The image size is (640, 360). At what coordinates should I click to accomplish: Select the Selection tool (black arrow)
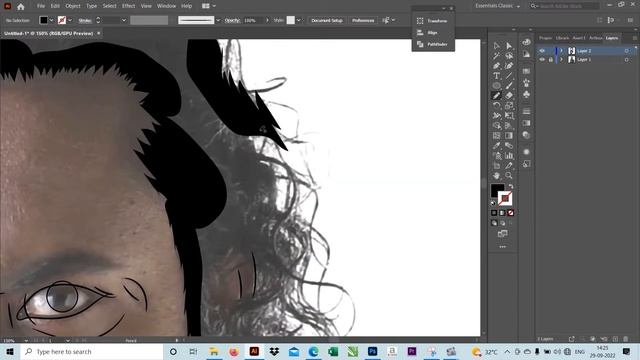coord(496,46)
